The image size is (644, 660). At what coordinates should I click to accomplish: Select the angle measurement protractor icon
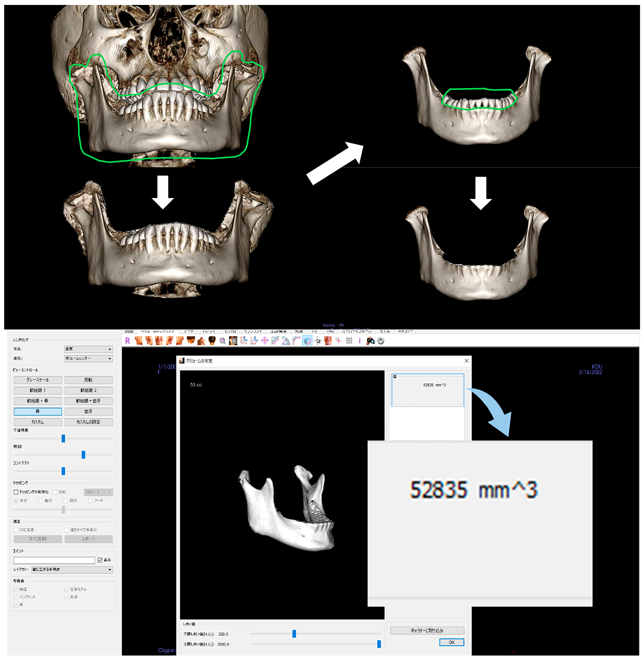286,341
